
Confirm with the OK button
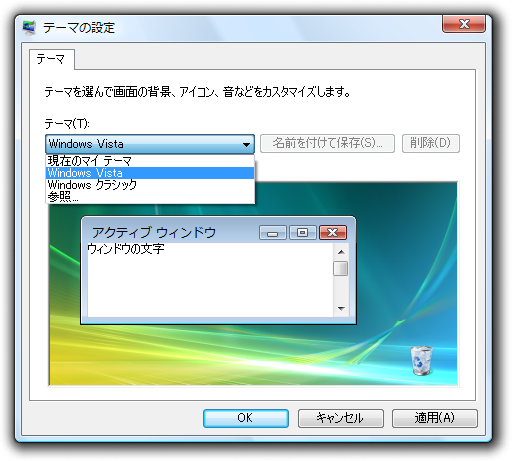point(246,418)
